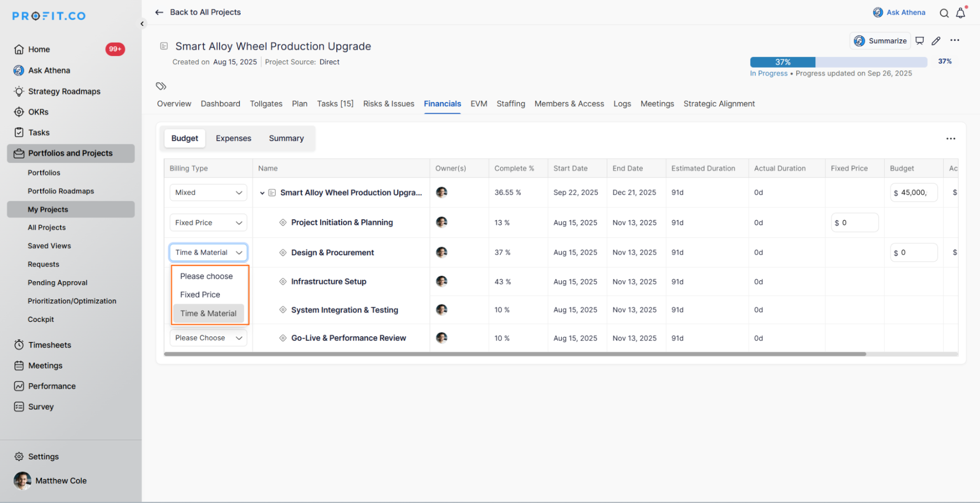This screenshot has height=503, width=980.
Task: Click the tags icon below project title
Action: (x=161, y=86)
